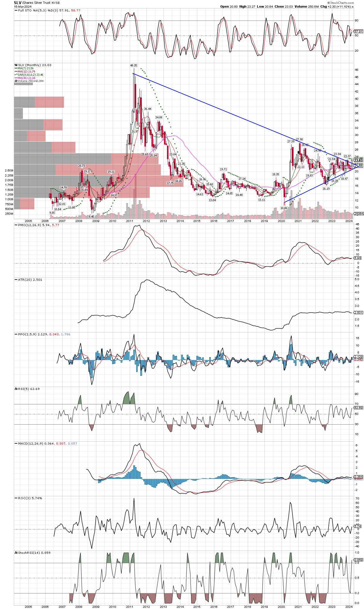Screen dimensions: 364x609
Task: Click the magenta line marker before MA(36)
Action: click(x=16, y=78)
